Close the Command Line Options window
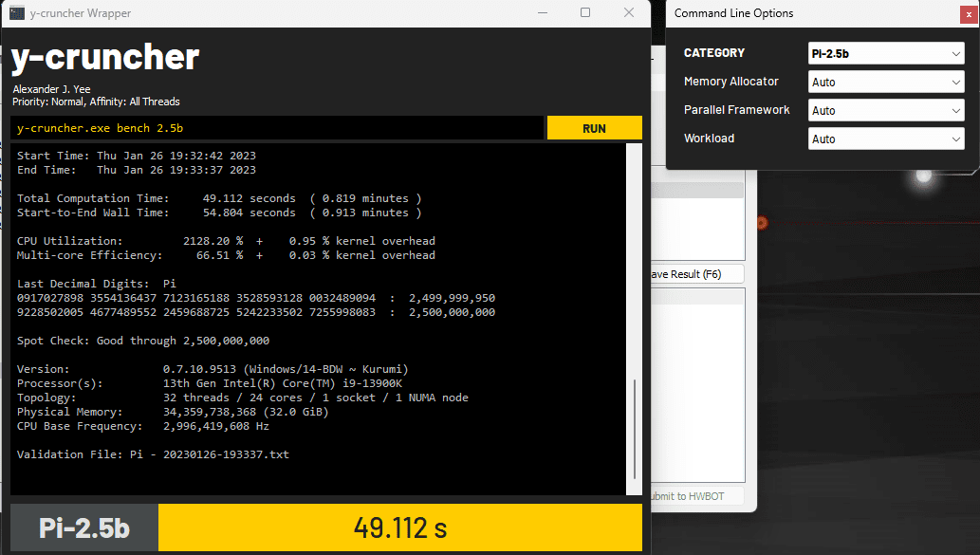Viewport: 980px width, 555px height. tap(969, 14)
